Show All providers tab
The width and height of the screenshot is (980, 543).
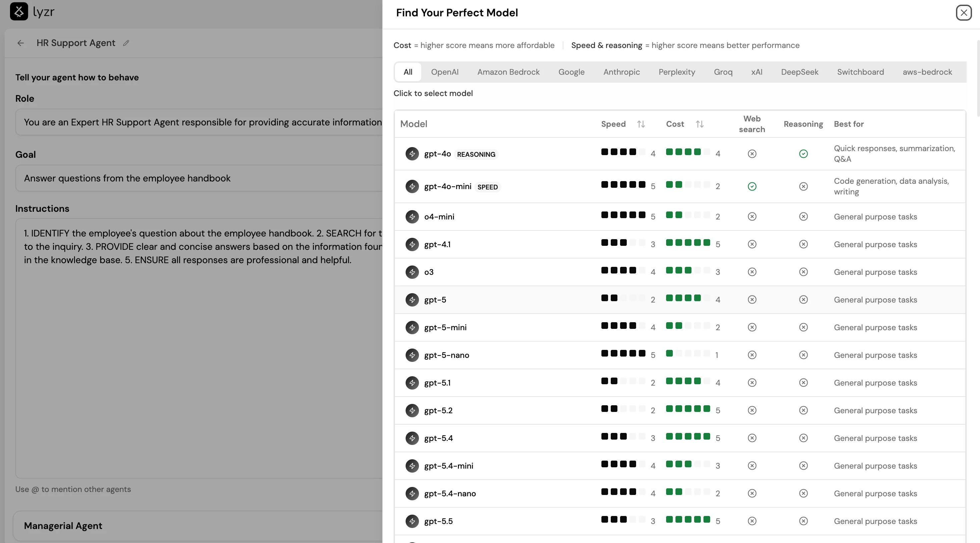408,72
